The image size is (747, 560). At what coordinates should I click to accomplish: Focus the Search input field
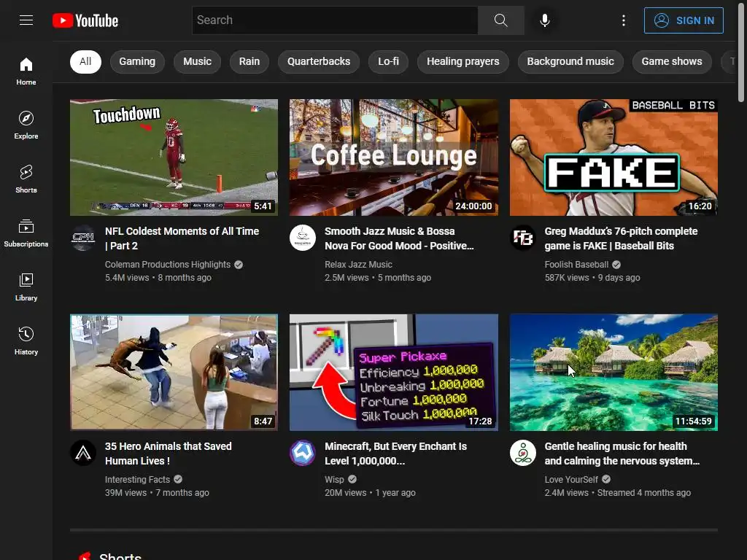point(335,20)
